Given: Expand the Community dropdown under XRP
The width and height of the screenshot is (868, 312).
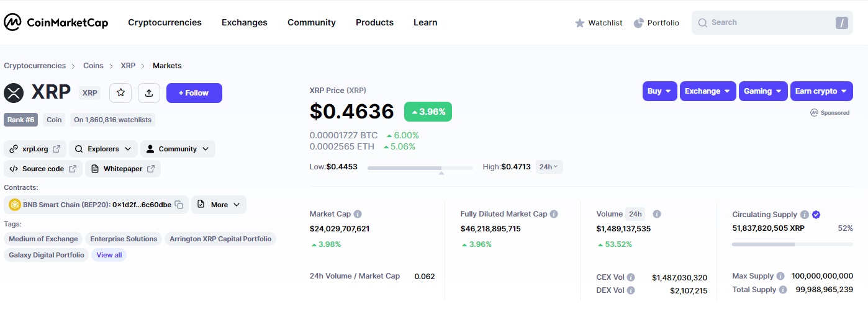Looking at the screenshot, I should (x=178, y=149).
